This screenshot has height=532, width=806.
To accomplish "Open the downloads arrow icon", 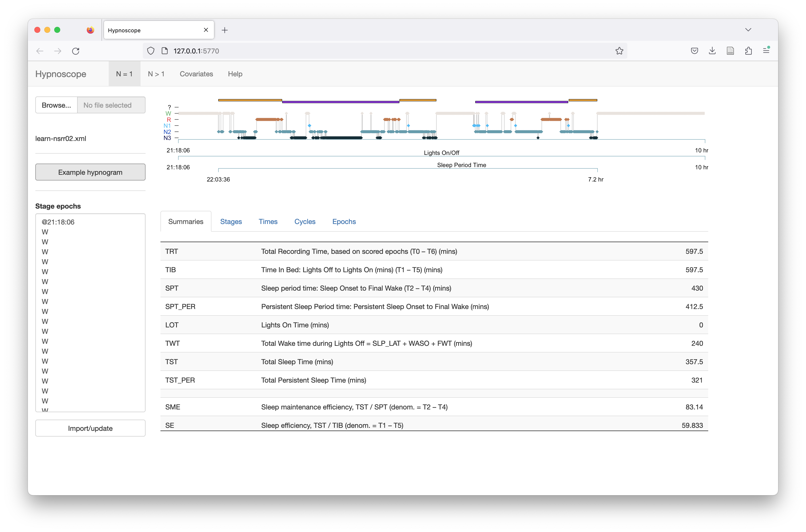I will pos(712,51).
